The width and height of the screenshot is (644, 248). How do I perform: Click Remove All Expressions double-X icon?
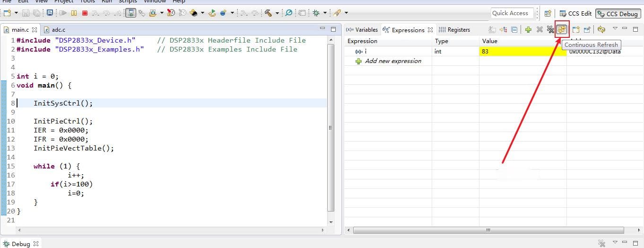(x=550, y=29)
